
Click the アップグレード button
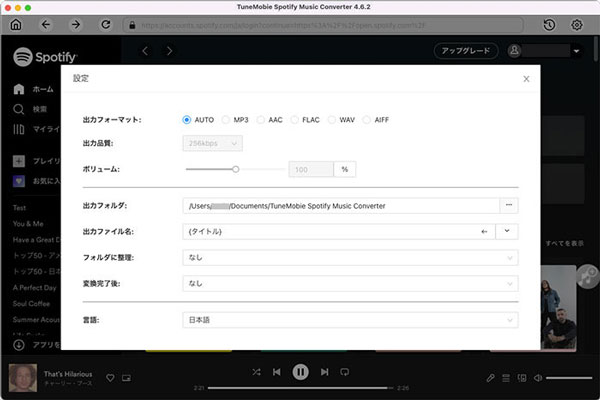click(x=466, y=51)
